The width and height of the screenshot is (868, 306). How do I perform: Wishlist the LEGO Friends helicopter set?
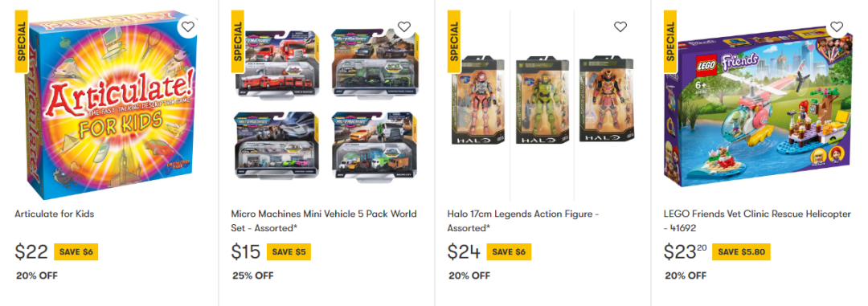(x=837, y=27)
